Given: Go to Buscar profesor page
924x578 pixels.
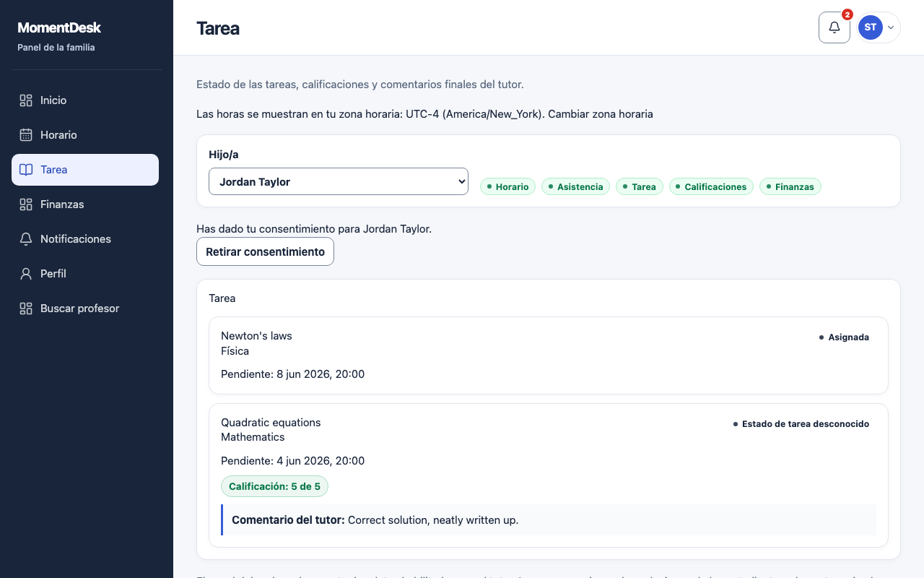Looking at the screenshot, I should click(85, 309).
